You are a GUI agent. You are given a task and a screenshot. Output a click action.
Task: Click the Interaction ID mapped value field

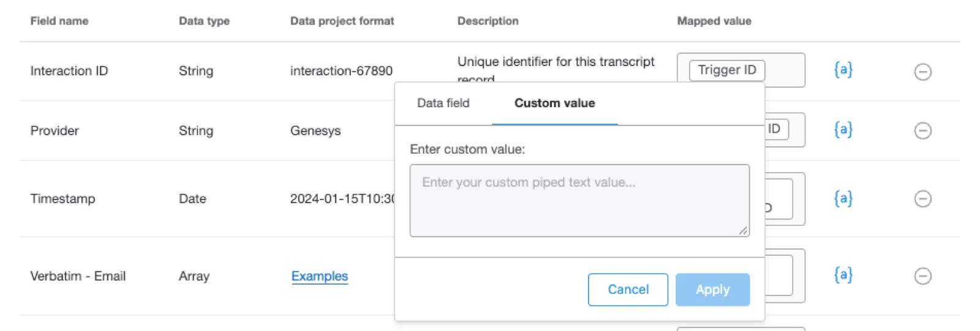pos(741,70)
